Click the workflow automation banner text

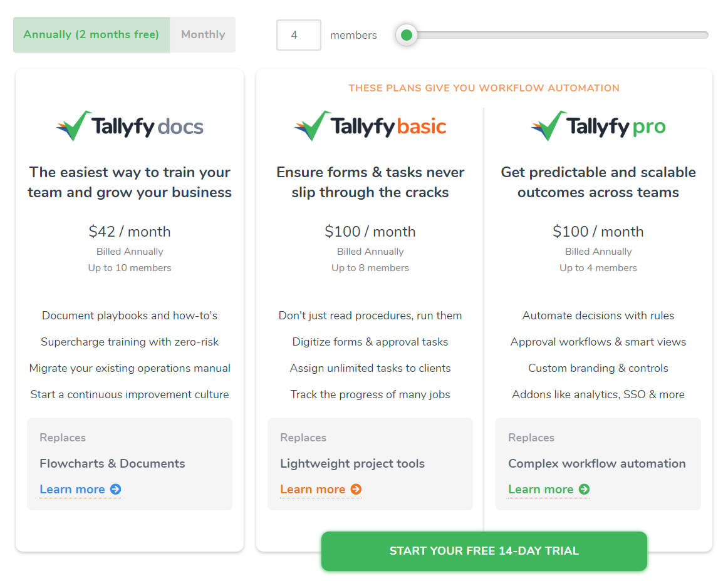click(484, 88)
